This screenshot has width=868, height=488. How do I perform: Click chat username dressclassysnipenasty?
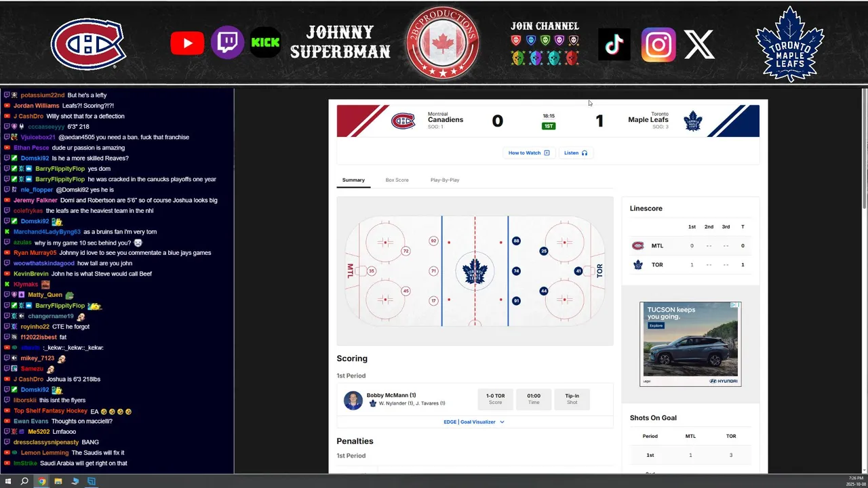click(x=46, y=442)
